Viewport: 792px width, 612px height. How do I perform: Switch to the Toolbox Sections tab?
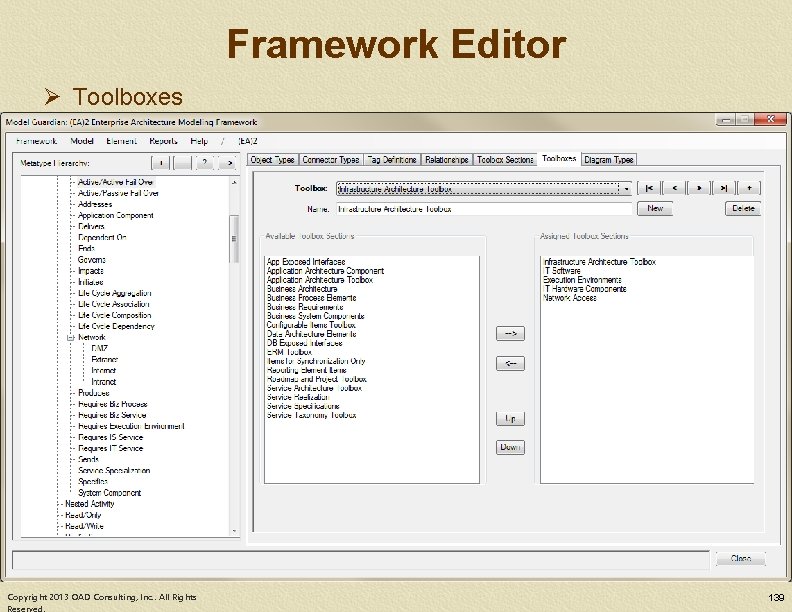click(x=505, y=160)
